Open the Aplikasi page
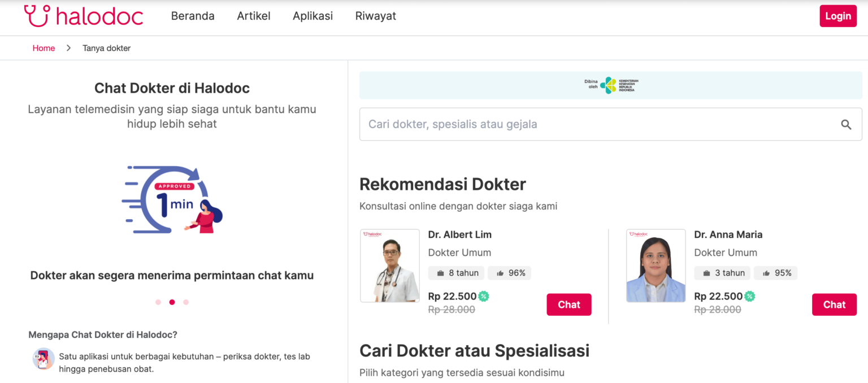This screenshot has width=868, height=383. [313, 16]
